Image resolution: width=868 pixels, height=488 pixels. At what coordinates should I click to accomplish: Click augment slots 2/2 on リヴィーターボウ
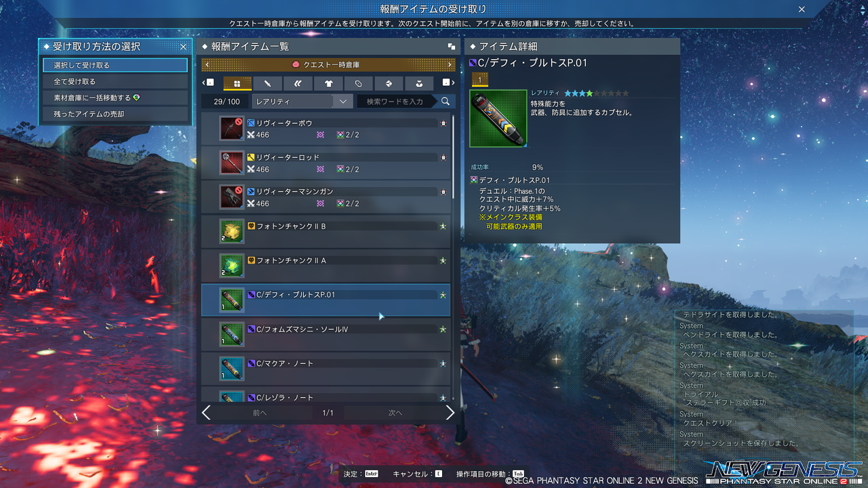point(348,135)
